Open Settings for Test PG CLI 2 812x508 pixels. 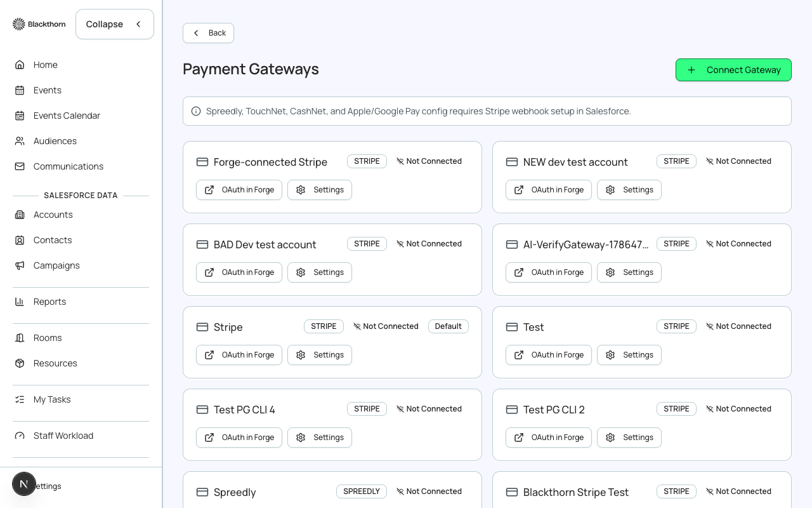tap(629, 438)
